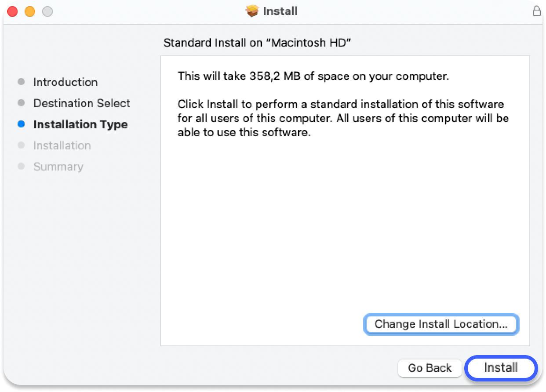Close the installer with the red button
Screen dimensions: 546x392
(13, 11)
